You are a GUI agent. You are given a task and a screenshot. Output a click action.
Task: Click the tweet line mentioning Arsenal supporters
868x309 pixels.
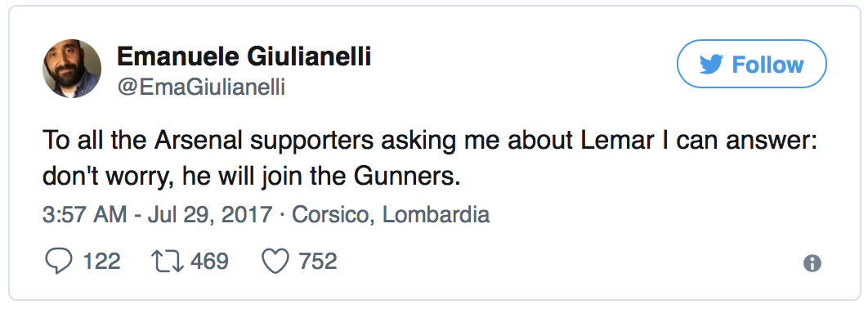430,141
